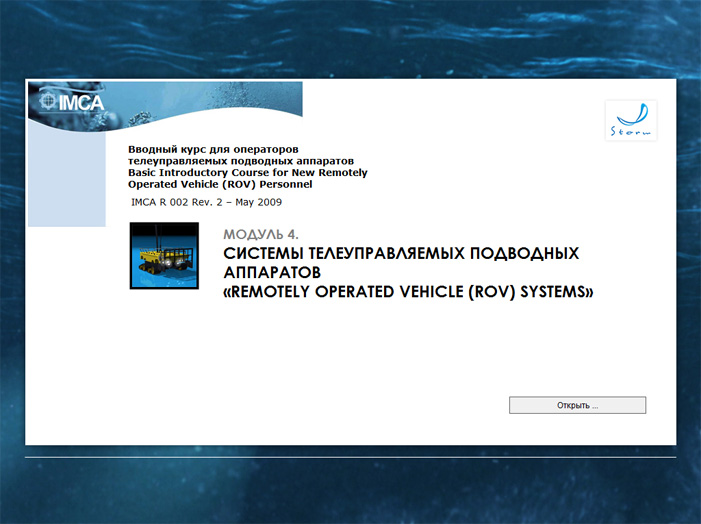Click the Storm logo icon
Screen dimensions: 701x524
pos(631,120)
